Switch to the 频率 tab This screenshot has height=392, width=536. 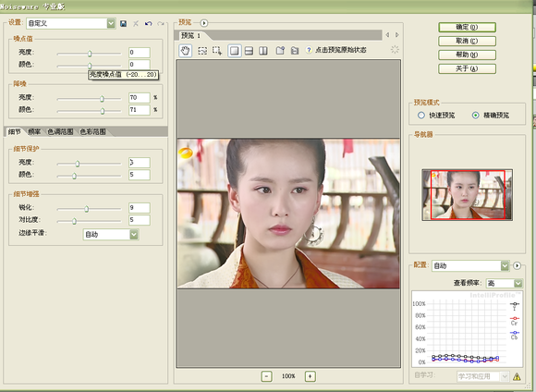pos(34,131)
